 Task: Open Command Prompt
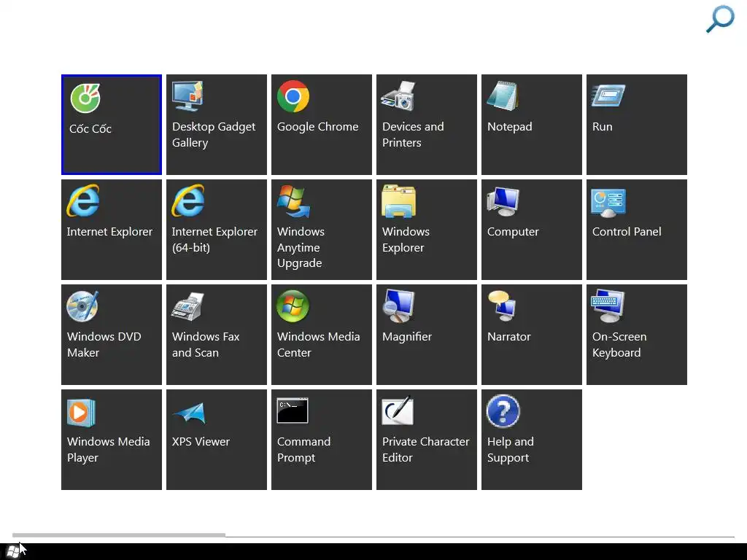click(322, 440)
